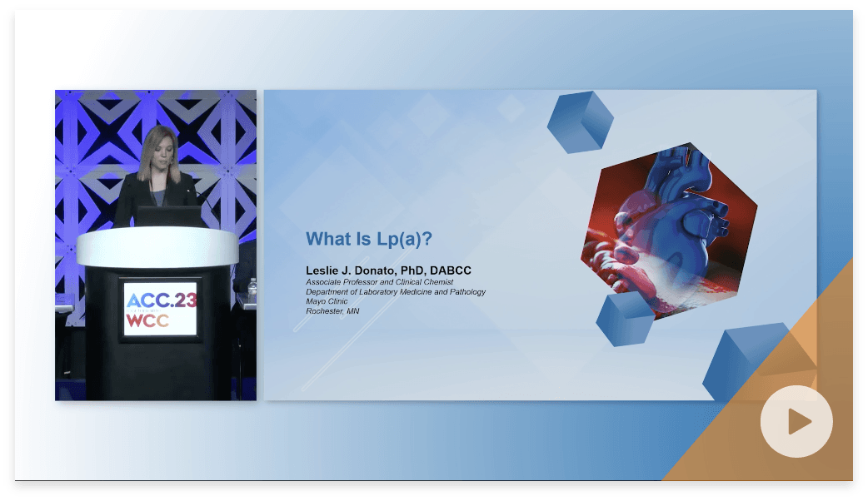The image size is (868, 501).
Task: Click the heart illustration in the hexagon
Action: (671, 233)
